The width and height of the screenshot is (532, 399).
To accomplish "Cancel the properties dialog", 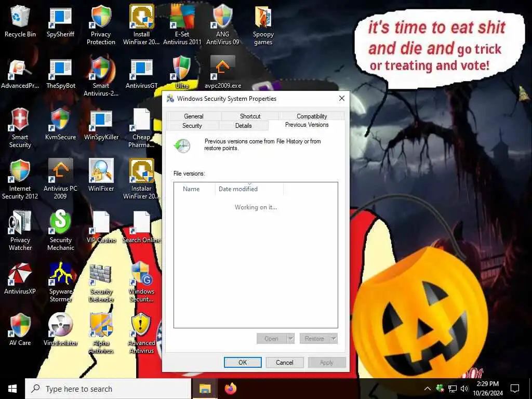I will 284,362.
